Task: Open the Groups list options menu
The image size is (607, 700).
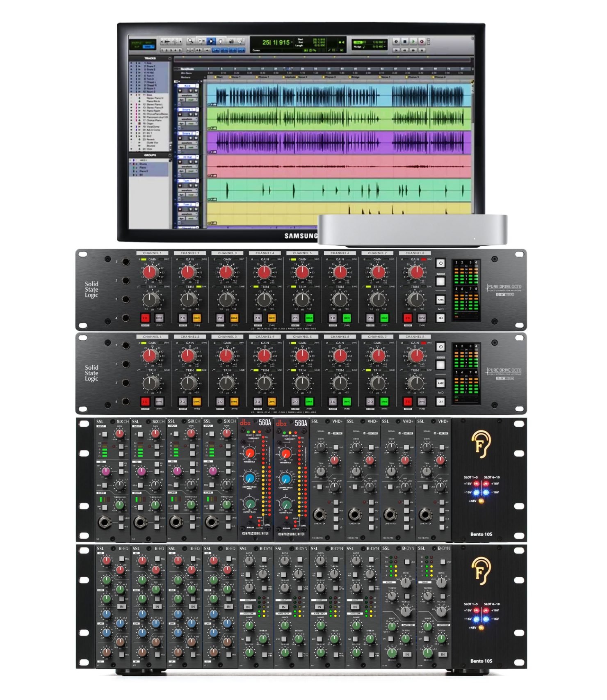Action: 170,155
